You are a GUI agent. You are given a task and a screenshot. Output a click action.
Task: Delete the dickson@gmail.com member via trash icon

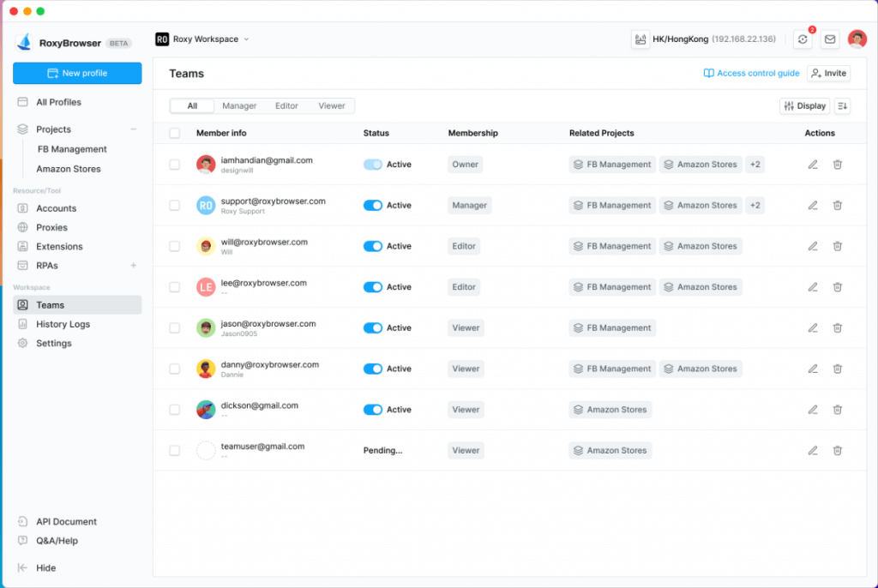point(838,410)
